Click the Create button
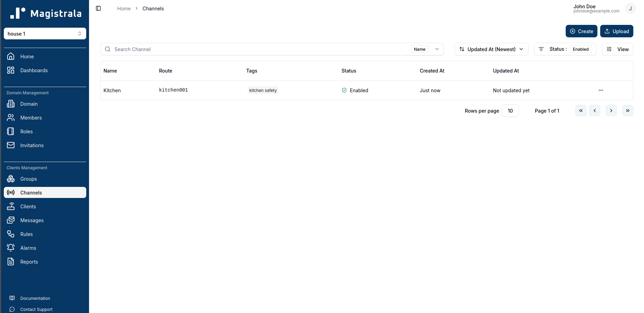The image size is (644, 313). [582, 31]
